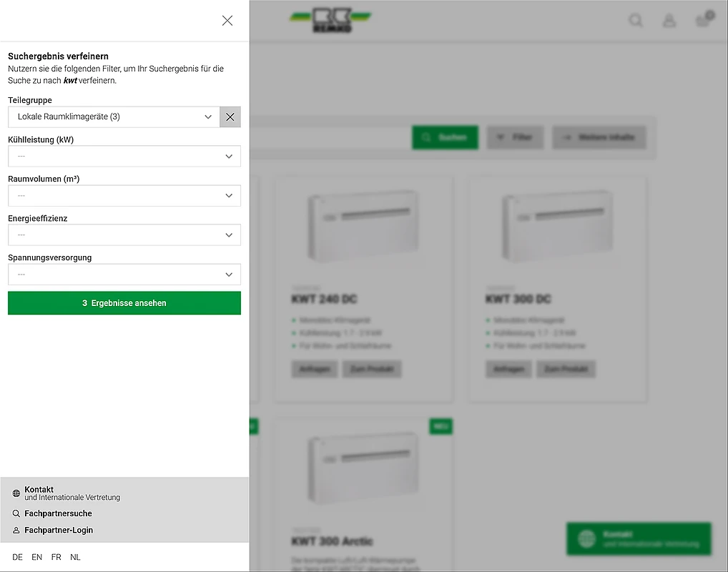Open Kontakt und Internationale Vertretung link

coord(72,493)
